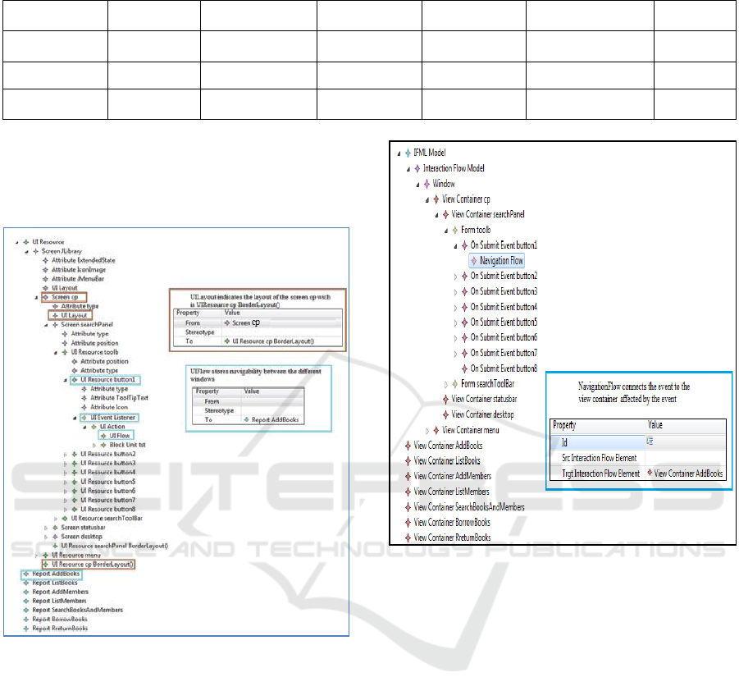Click the icon beside View Container BorrowBooks
Screen dimensions: 739x700
(408, 522)
